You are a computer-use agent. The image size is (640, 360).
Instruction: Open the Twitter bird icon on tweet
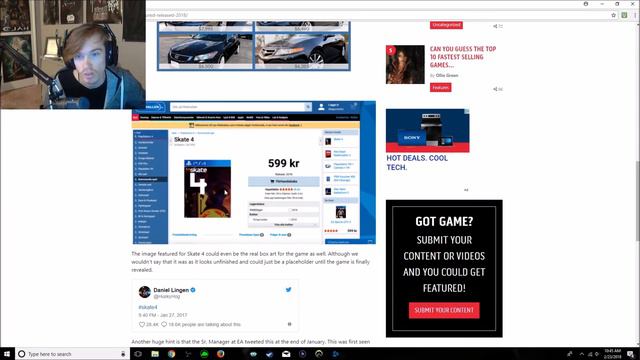coord(289,290)
